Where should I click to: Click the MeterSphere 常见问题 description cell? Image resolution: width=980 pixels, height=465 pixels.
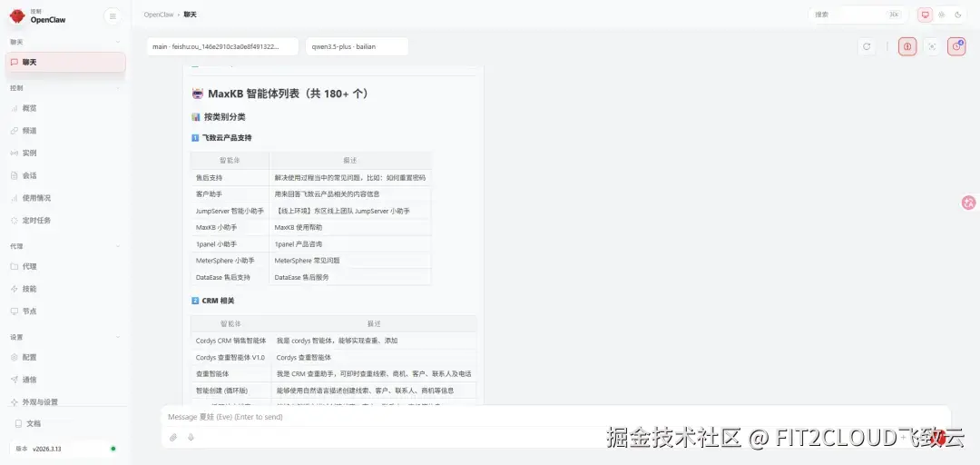350,261
